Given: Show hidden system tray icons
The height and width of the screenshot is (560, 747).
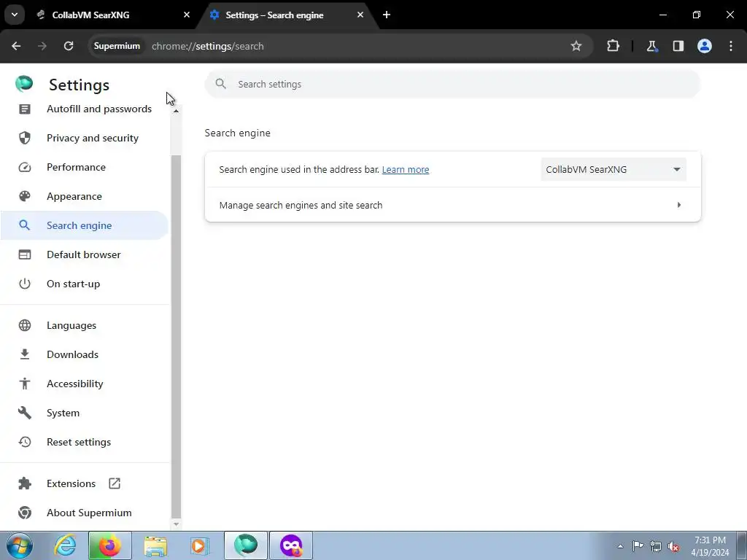Looking at the screenshot, I should (x=620, y=546).
